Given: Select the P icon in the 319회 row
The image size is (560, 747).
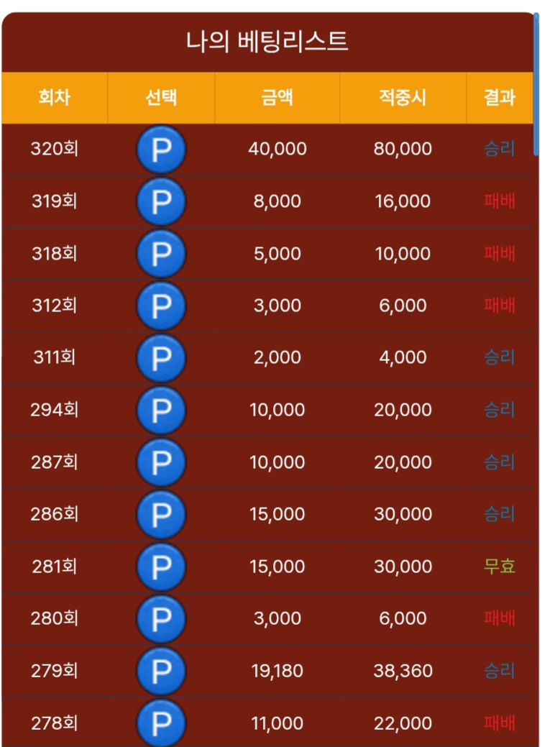Looking at the screenshot, I should pyautogui.click(x=161, y=201).
